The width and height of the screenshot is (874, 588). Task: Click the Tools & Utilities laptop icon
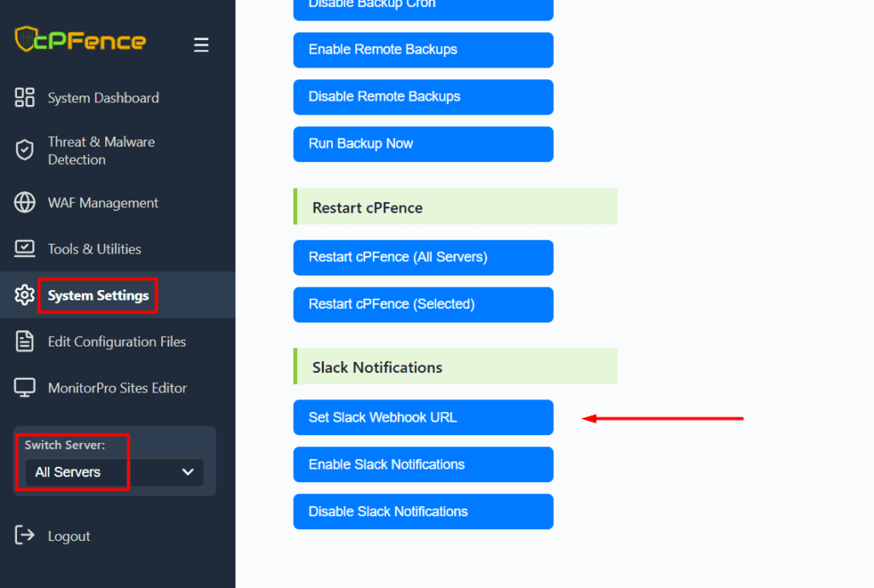pyautogui.click(x=25, y=248)
